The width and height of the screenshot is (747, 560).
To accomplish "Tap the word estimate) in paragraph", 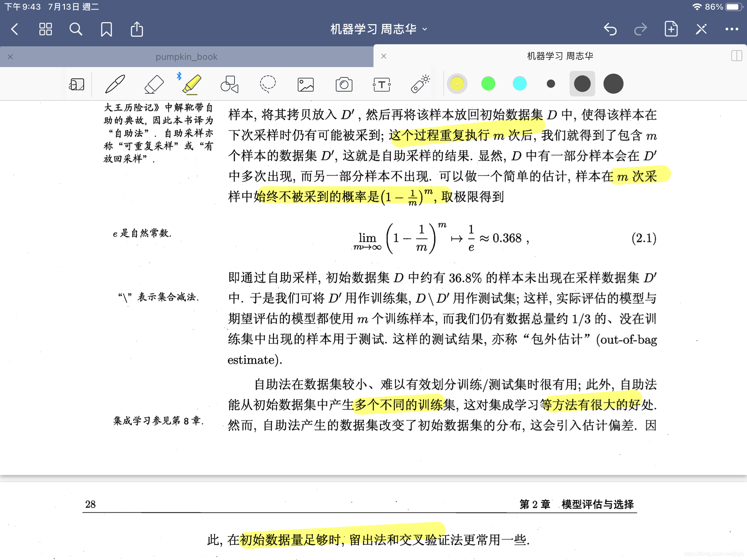I will pos(255,360).
